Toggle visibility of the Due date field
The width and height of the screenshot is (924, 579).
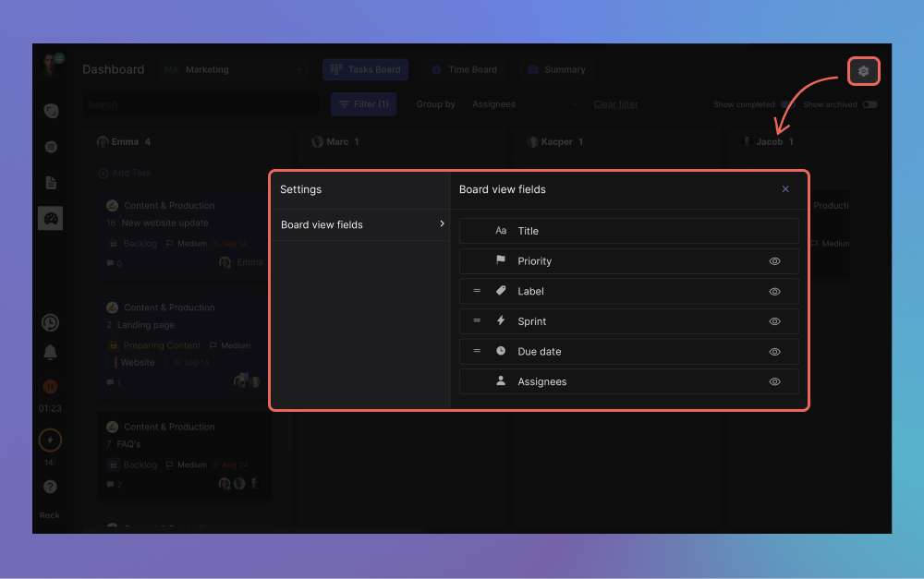pos(774,352)
